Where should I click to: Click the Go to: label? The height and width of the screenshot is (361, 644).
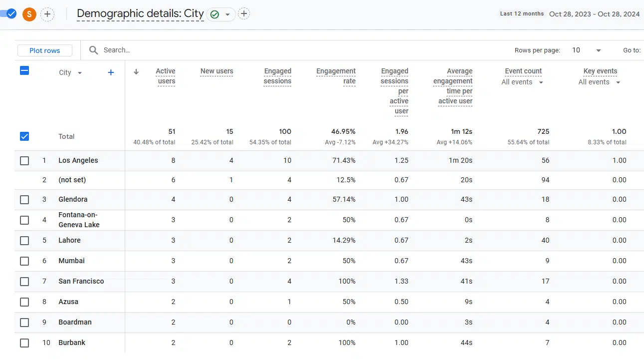tap(632, 50)
